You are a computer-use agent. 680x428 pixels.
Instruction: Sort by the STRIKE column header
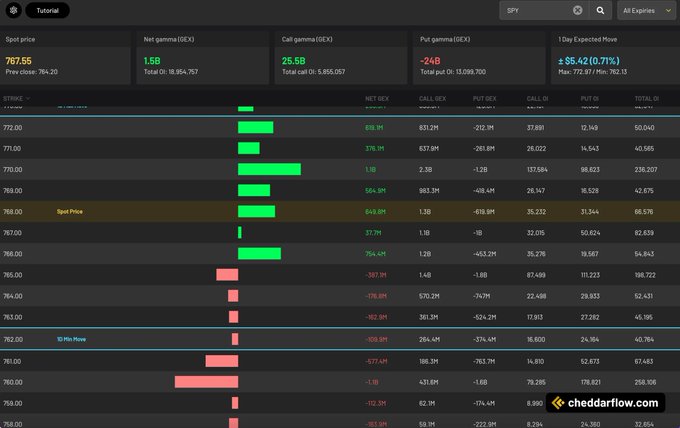point(16,98)
